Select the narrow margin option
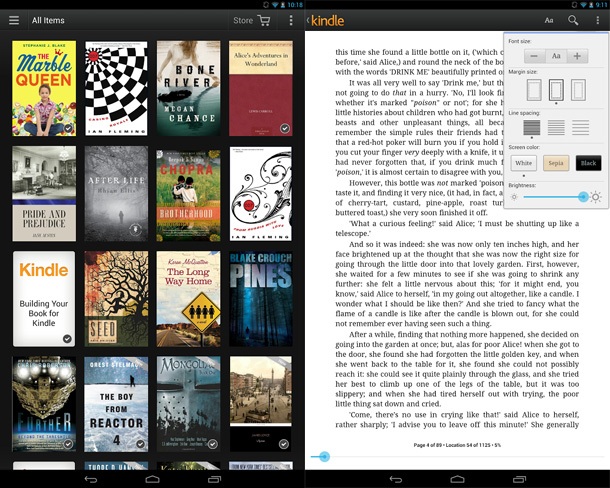Screen dimensions: 610x488 (x=534, y=90)
